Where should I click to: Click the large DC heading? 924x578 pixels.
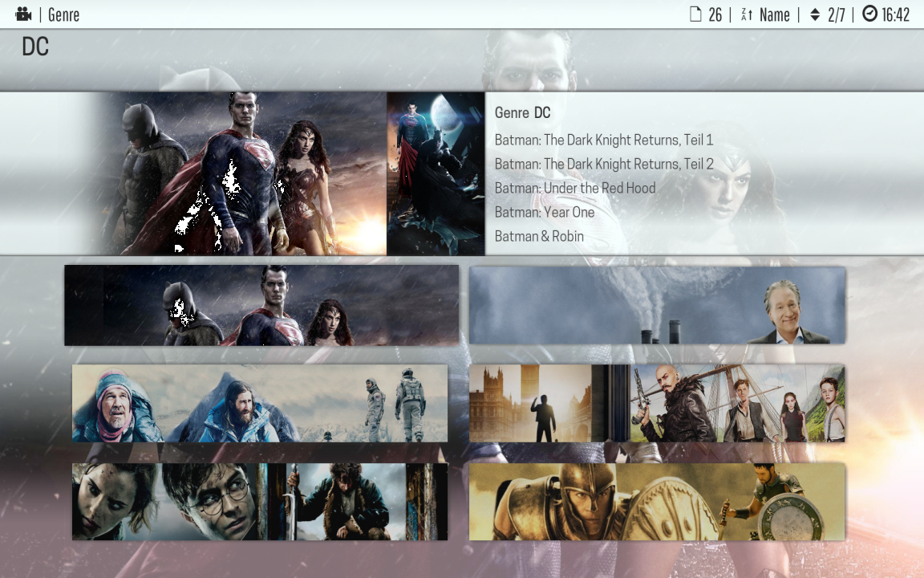35,47
